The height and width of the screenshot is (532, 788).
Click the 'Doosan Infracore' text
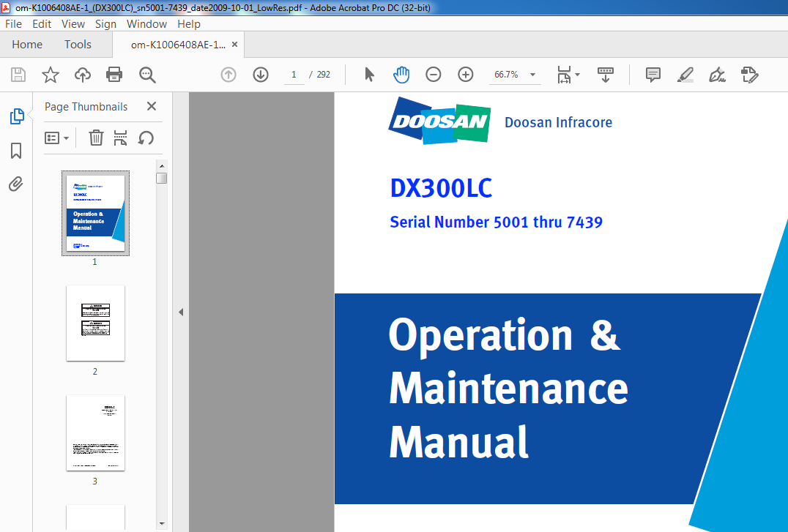[558, 122]
